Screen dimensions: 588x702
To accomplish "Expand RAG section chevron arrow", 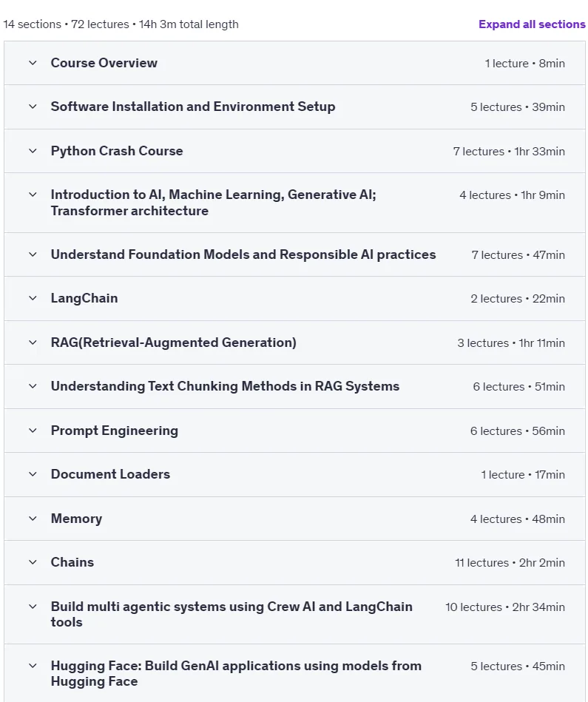I will [x=33, y=342].
